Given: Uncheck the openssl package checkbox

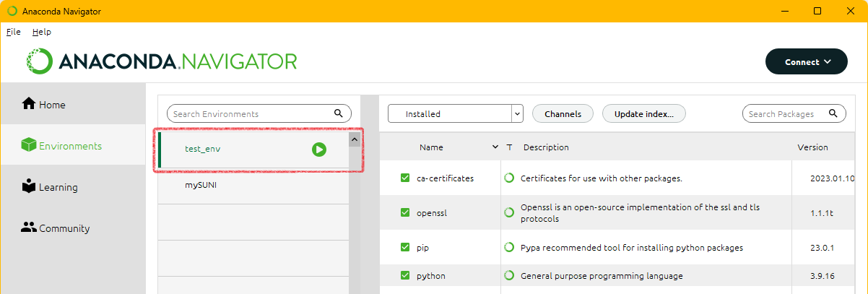Looking at the screenshot, I should click(x=405, y=212).
